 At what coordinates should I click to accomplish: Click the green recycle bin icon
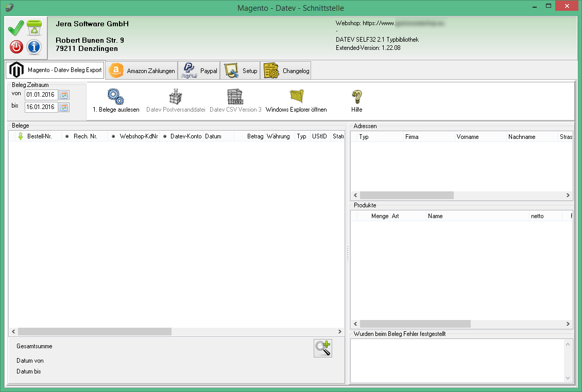pos(34,28)
